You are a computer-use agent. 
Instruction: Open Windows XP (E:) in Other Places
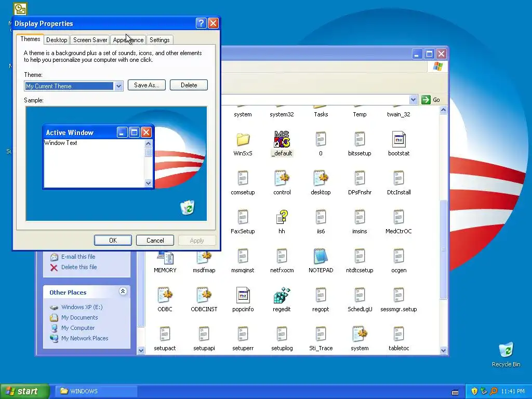point(82,307)
